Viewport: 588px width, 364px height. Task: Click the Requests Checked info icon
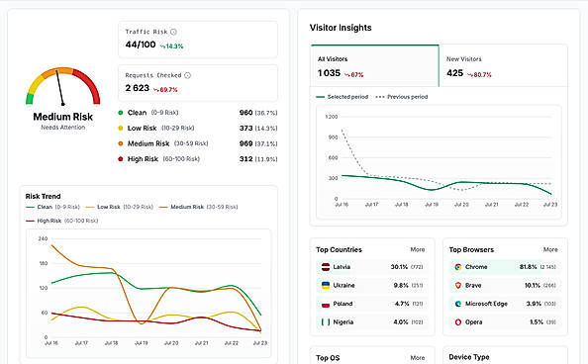[187, 75]
